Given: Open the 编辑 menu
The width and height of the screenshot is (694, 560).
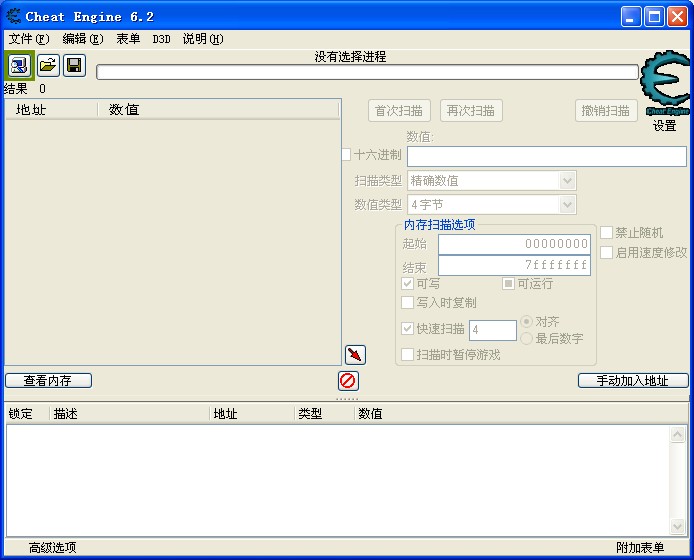Looking at the screenshot, I should click(83, 39).
